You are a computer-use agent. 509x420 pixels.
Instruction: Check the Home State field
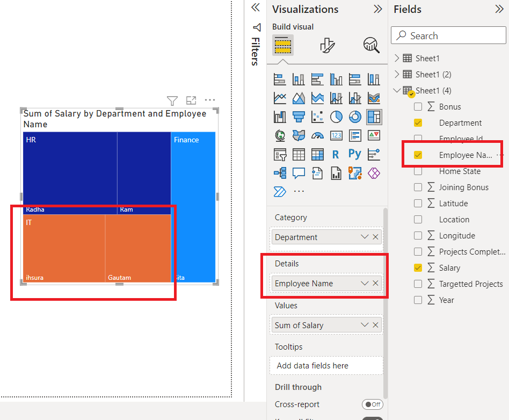(418, 171)
